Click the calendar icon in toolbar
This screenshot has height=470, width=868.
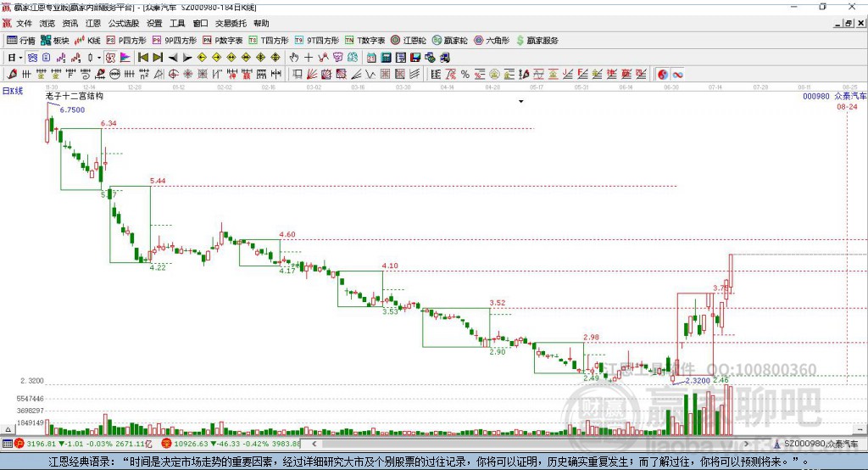[371, 58]
